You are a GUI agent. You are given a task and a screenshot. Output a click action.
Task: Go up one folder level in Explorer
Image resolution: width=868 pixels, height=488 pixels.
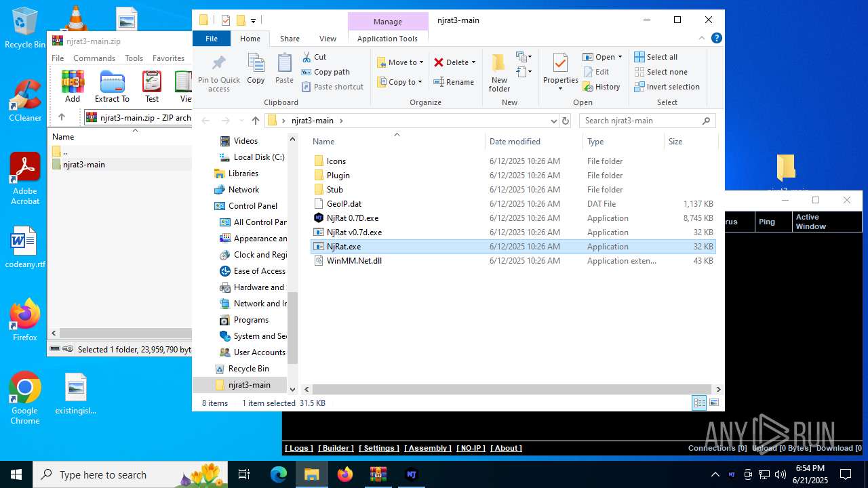[256, 121]
